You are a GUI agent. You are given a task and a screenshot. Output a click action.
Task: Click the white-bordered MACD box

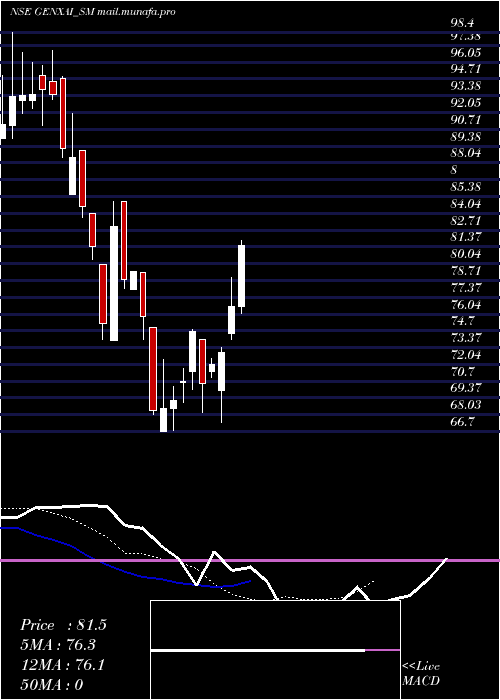(275, 650)
